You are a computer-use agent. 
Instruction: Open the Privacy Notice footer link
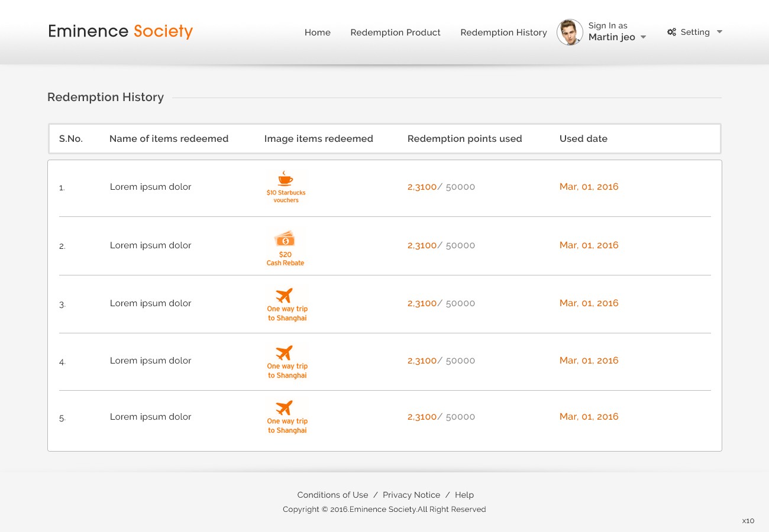(411, 495)
